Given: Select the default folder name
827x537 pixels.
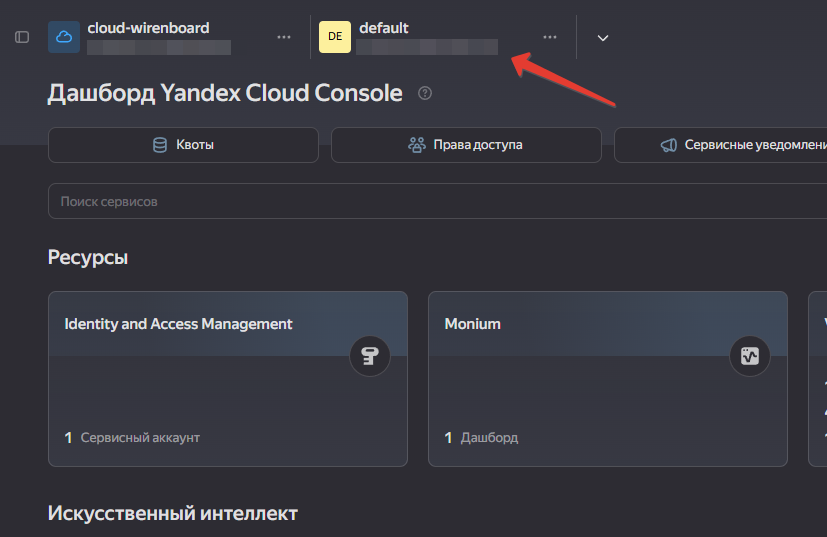Looking at the screenshot, I should (384, 28).
